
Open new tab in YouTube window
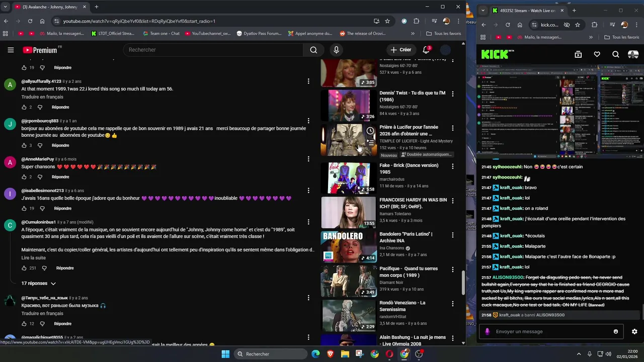pos(96,7)
